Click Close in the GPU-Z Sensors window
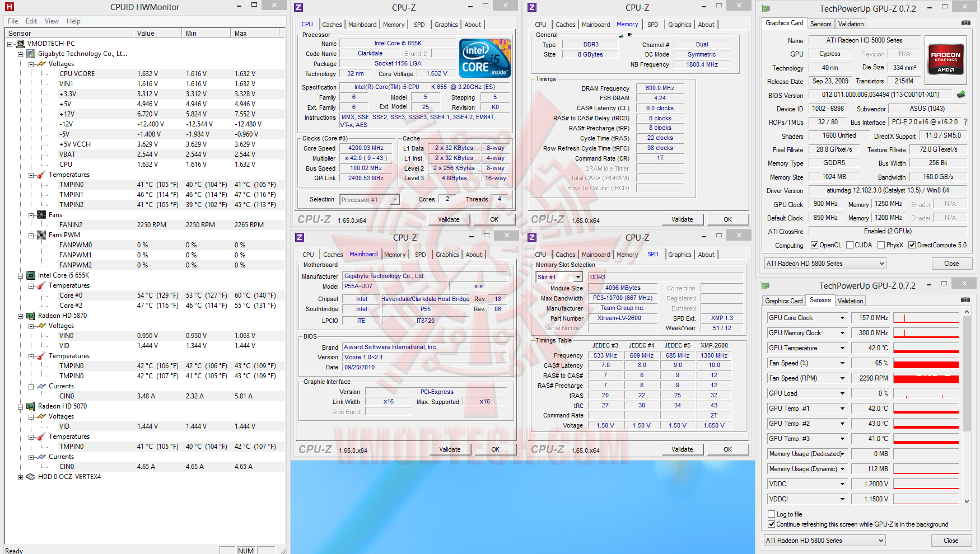 [x=951, y=541]
